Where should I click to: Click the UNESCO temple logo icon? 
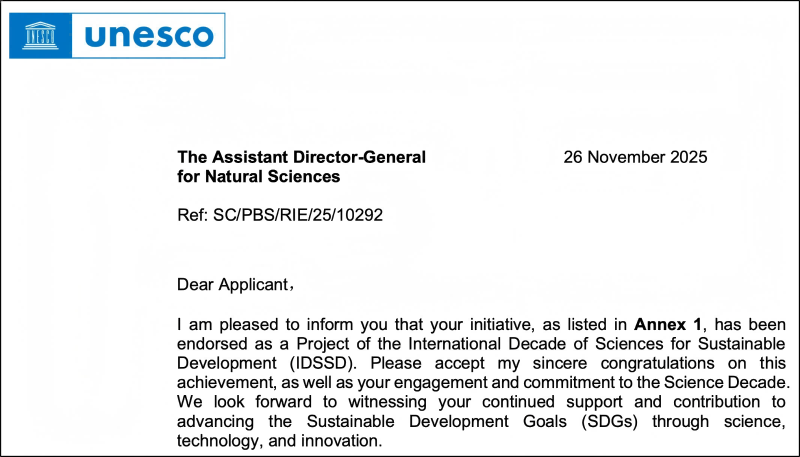pyautogui.click(x=39, y=35)
